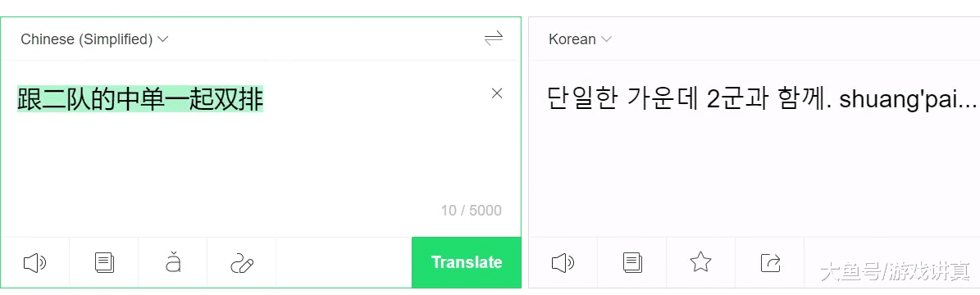This screenshot has height=295, width=980.
Task: Copy the source text to clipboard
Action: pyautogui.click(x=104, y=263)
